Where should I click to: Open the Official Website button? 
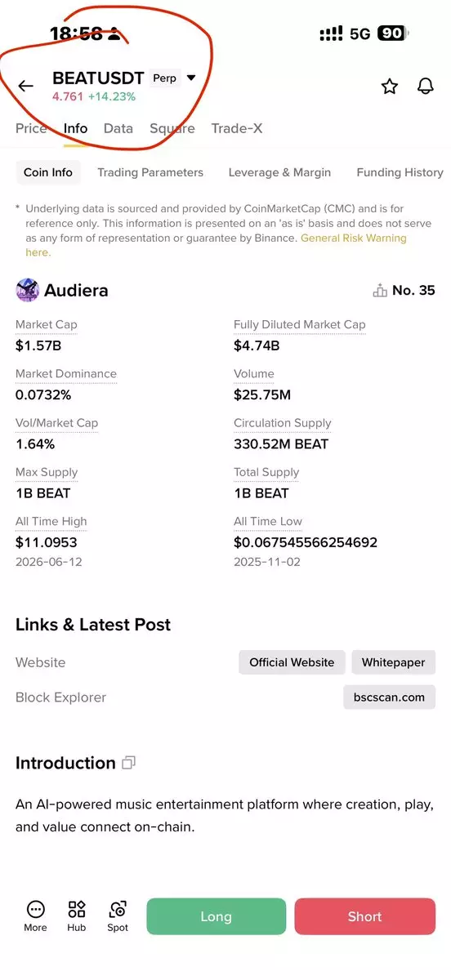click(292, 662)
